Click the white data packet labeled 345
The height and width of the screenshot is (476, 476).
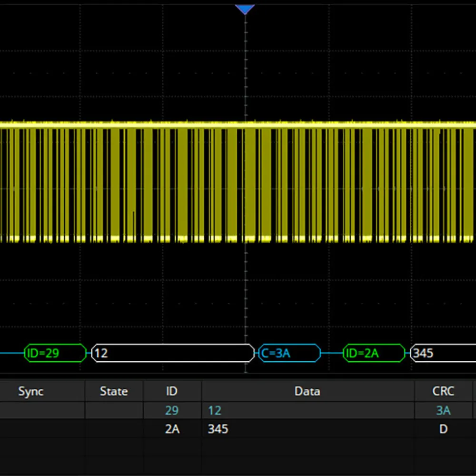443,353
